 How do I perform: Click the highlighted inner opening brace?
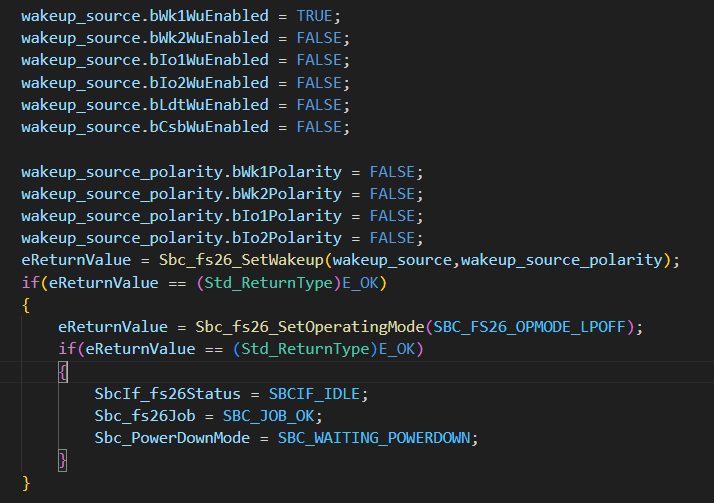63,372
